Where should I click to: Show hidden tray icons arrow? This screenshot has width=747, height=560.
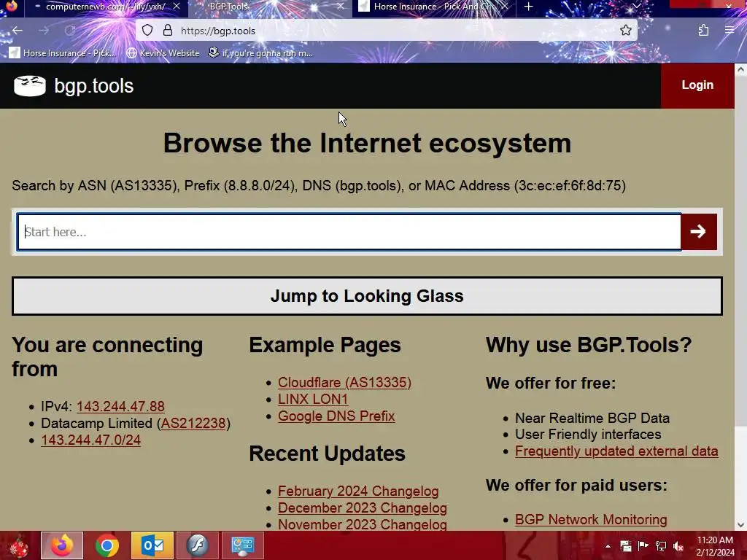point(608,546)
